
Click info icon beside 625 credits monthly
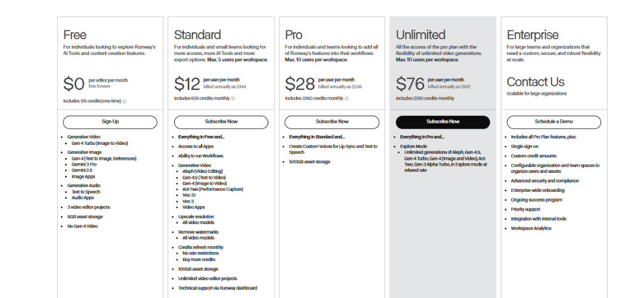(x=233, y=98)
